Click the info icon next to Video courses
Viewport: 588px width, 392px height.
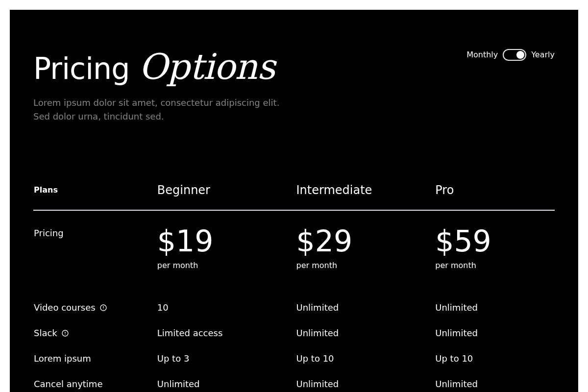tap(103, 308)
